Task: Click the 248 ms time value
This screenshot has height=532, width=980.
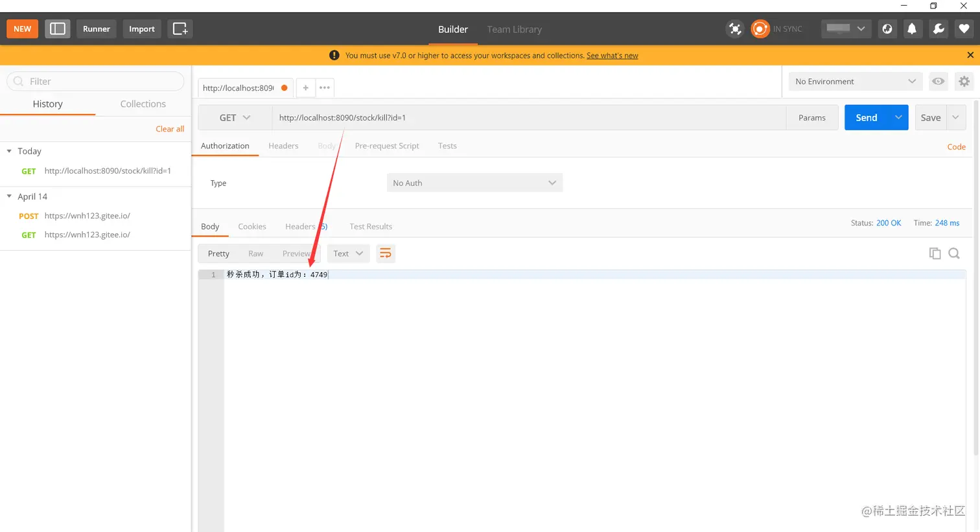Action: click(x=947, y=223)
